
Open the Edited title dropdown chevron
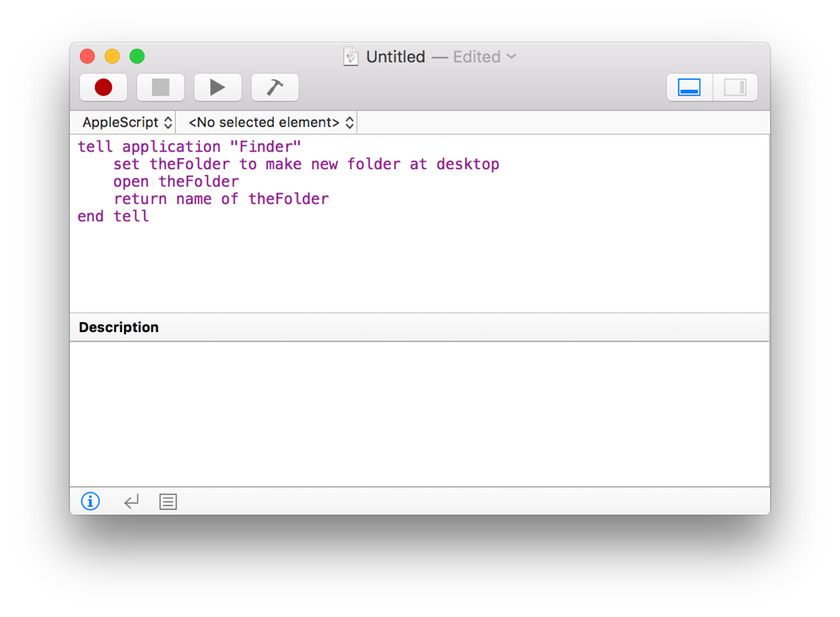511,56
